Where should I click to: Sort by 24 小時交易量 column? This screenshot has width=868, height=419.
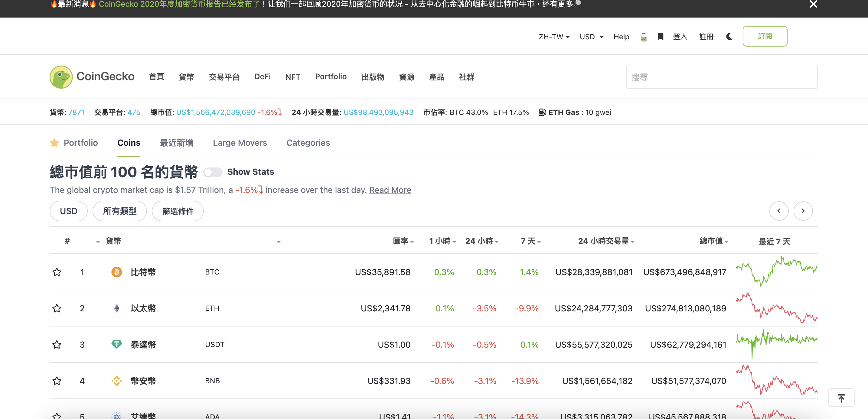click(x=606, y=241)
